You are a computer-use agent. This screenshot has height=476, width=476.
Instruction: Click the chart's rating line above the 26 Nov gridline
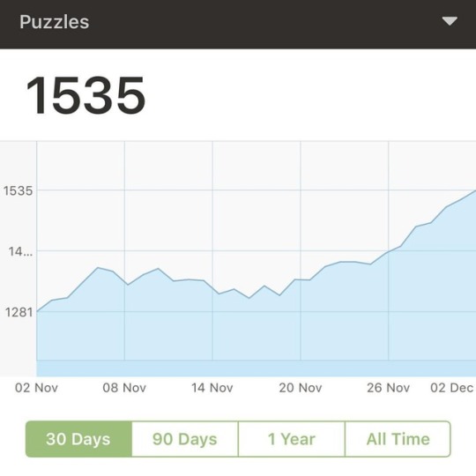tap(388, 252)
